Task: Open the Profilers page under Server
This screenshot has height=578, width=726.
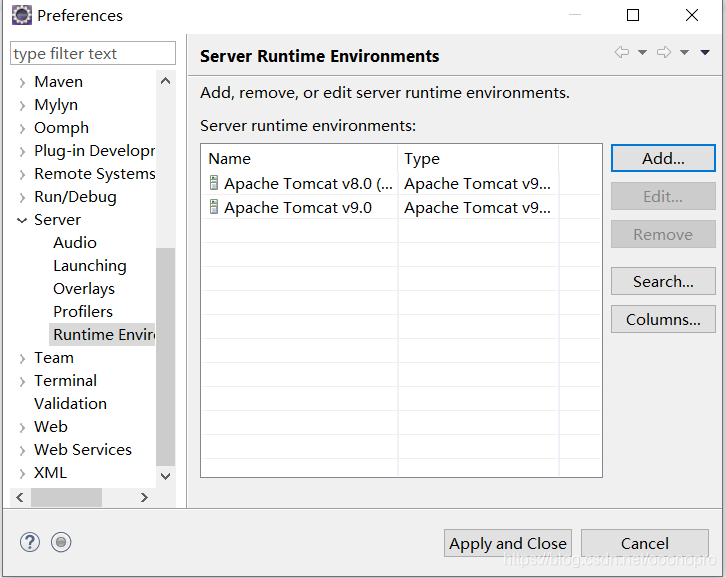Action: pos(83,312)
